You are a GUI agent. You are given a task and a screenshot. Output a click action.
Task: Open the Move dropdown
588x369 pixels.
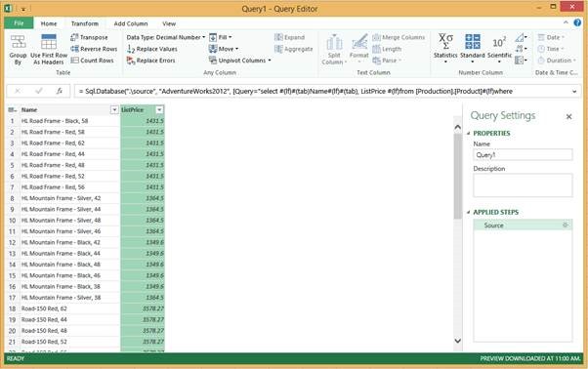tap(224, 49)
